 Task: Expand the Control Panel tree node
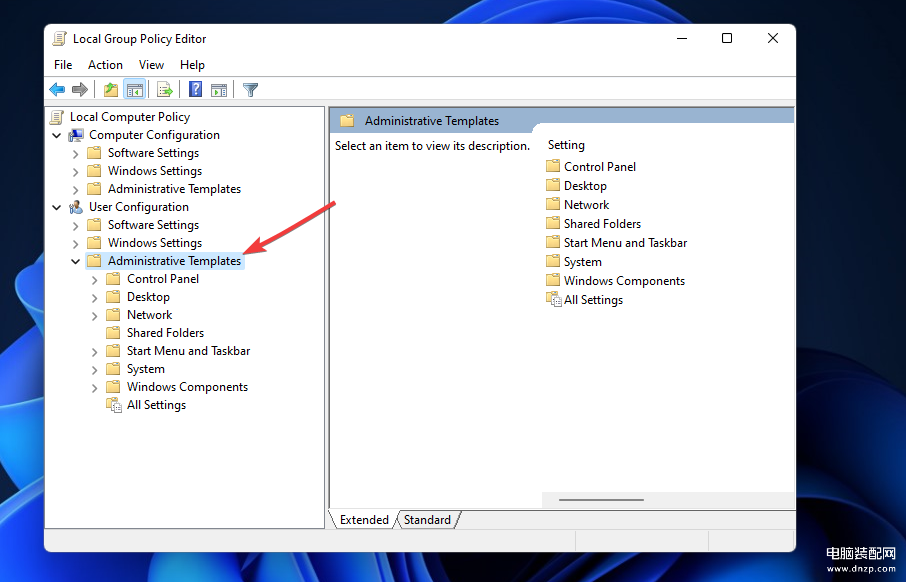pos(95,280)
